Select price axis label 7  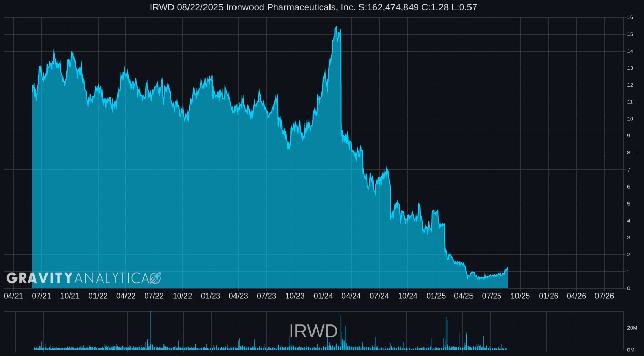click(x=629, y=170)
